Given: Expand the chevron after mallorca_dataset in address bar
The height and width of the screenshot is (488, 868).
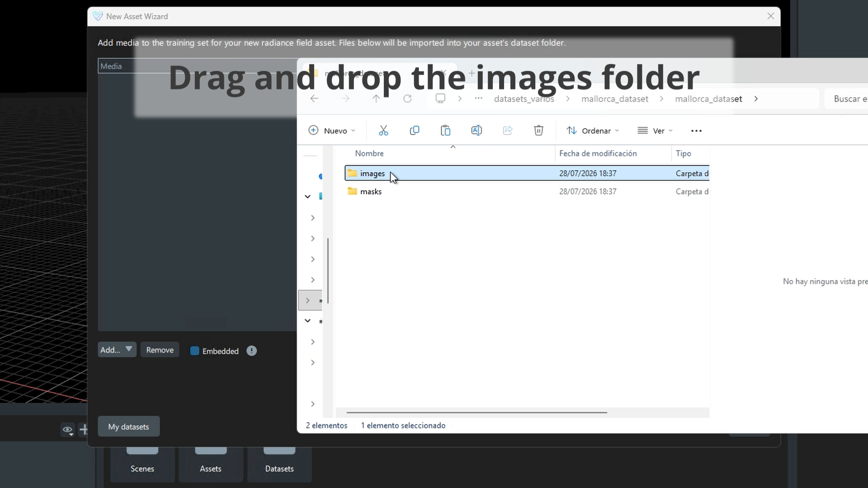Looking at the screenshot, I should (x=756, y=99).
